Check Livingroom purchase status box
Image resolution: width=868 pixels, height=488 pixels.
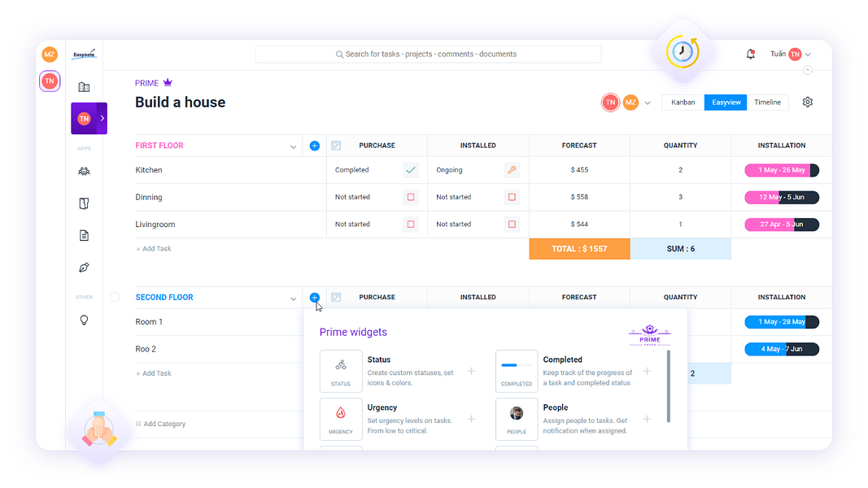tap(411, 224)
